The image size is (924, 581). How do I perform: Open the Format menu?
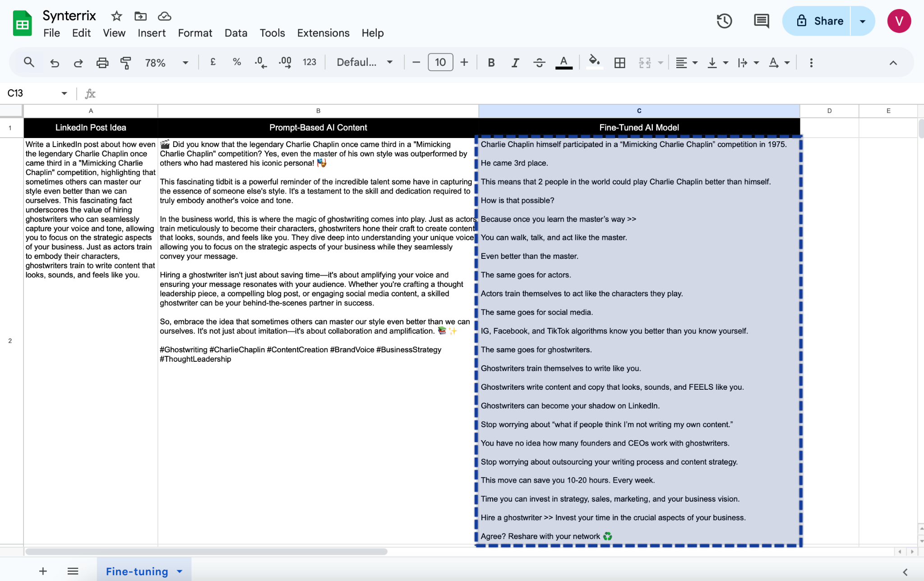tap(195, 33)
